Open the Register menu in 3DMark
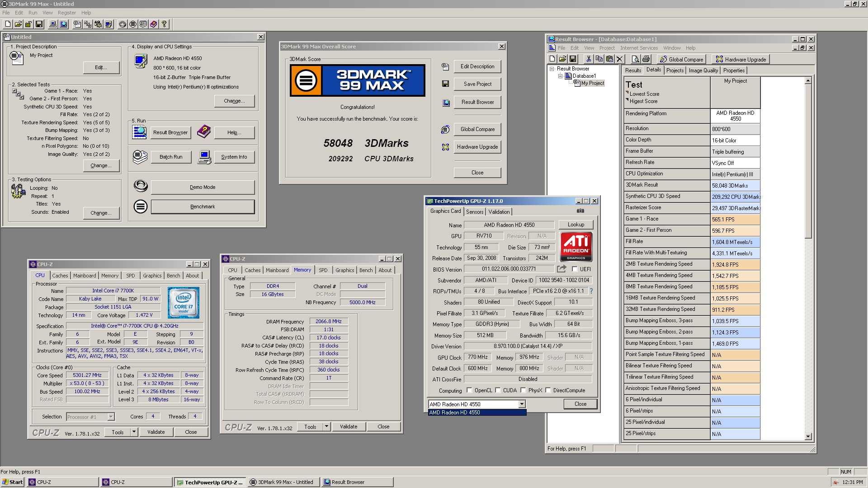This screenshot has width=868, height=488. [67, 13]
